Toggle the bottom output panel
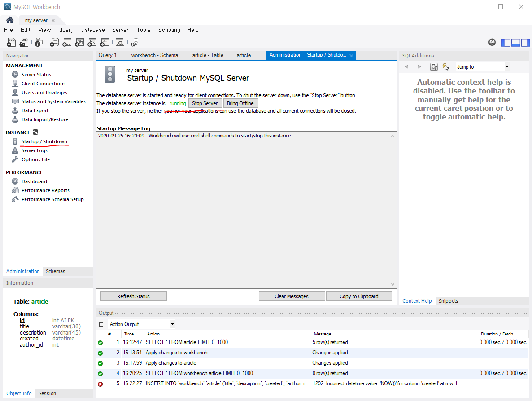The width and height of the screenshot is (532, 401). [x=516, y=43]
